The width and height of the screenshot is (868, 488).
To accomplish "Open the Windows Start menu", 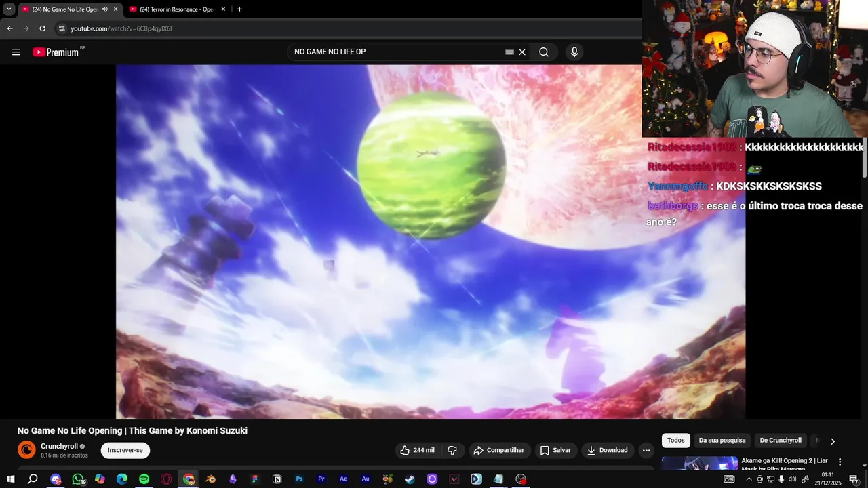I will [10, 479].
